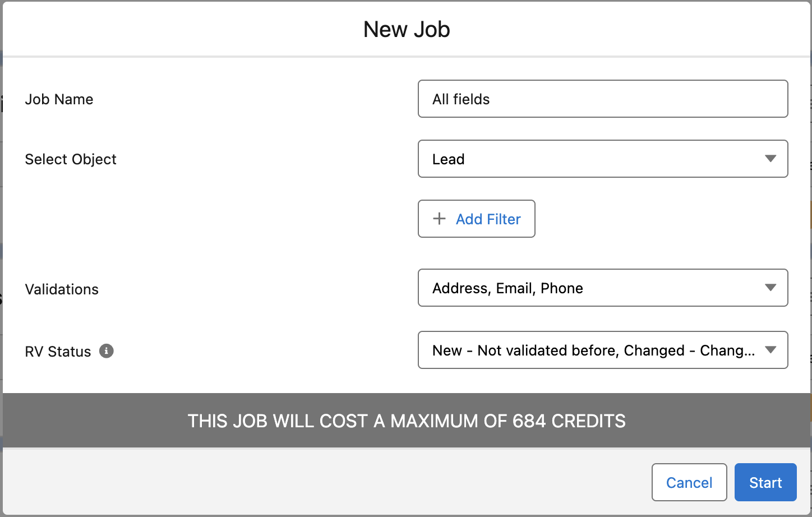The width and height of the screenshot is (812, 517).
Task: Click the Select Object dropdown arrow icon
Action: (x=771, y=159)
